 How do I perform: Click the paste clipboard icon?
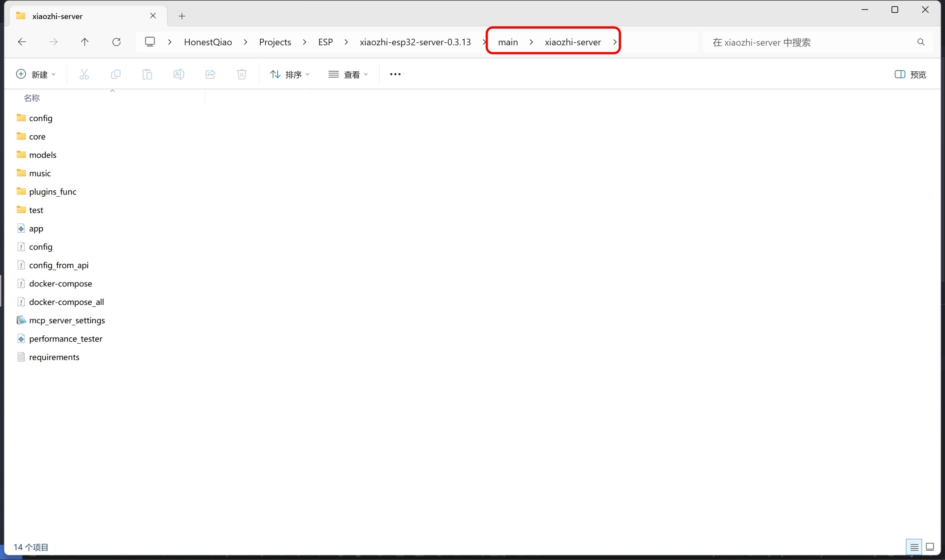(147, 74)
